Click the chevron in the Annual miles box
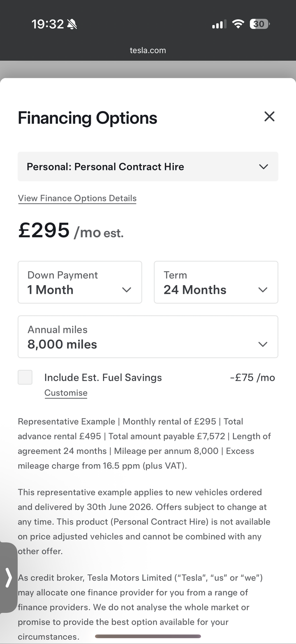The height and width of the screenshot is (644, 296). tap(263, 344)
